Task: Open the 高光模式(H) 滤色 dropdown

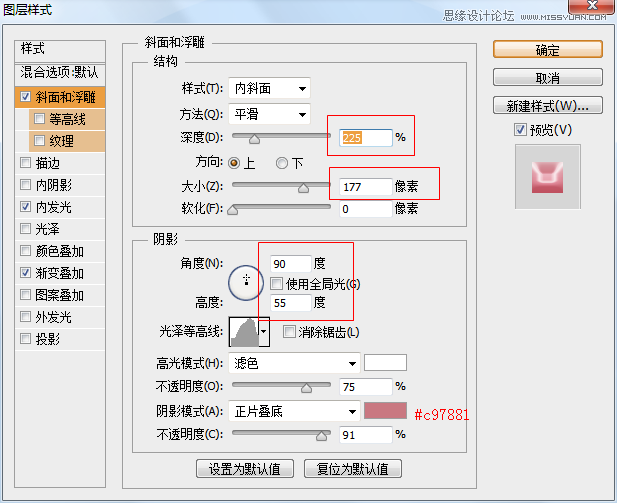Action: tap(294, 363)
